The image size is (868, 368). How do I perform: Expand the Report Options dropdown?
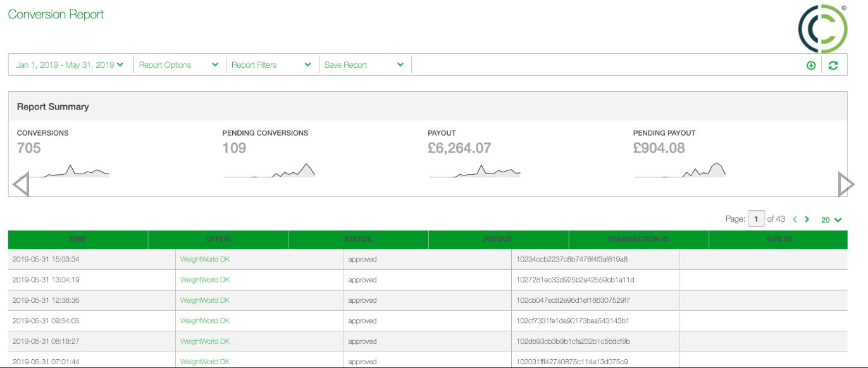(x=178, y=65)
